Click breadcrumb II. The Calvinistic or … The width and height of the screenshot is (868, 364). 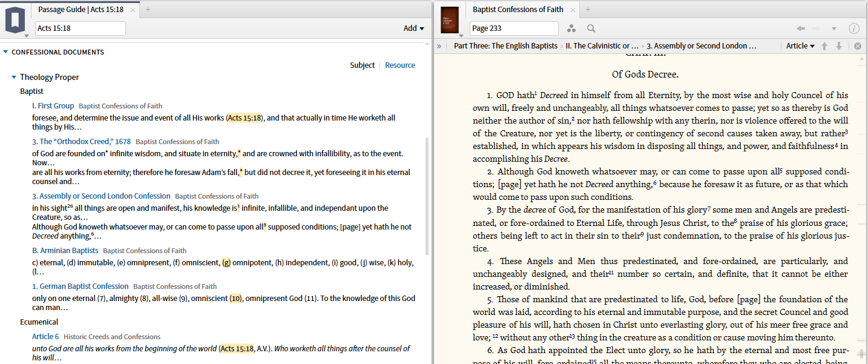coord(602,46)
